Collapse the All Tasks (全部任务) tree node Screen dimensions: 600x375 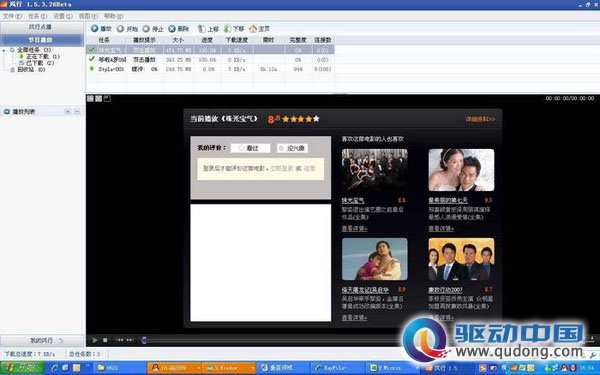click(4, 50)
